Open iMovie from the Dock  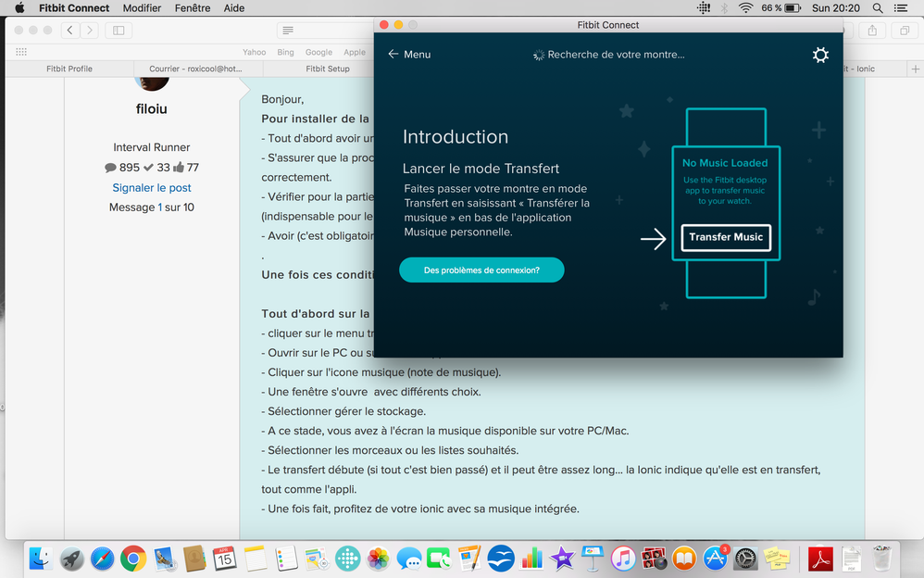pyautogui.click(x=562, y=558)
